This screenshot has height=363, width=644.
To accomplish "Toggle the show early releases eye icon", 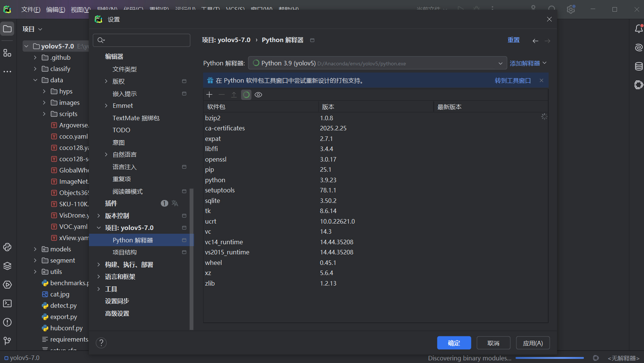I will (258, 95).
